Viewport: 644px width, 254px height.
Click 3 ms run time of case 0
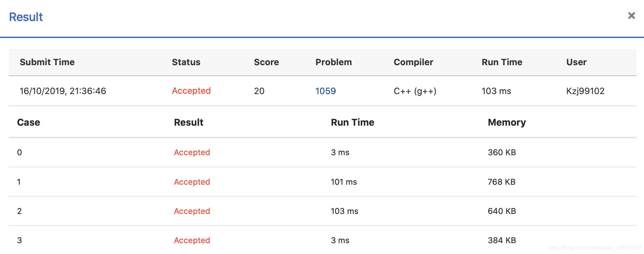[x=340, y=152]
